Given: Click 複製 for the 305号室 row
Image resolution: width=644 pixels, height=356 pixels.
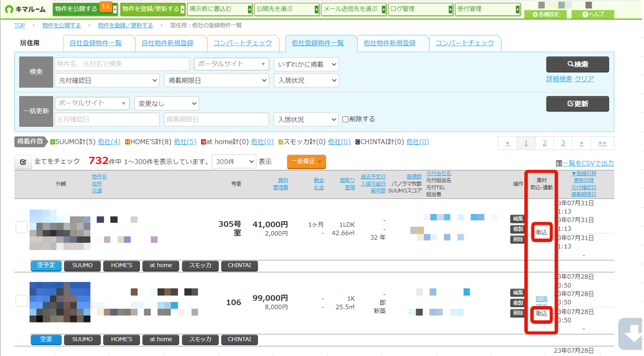Looking at the screenshot, I should (x=518, y=229).
